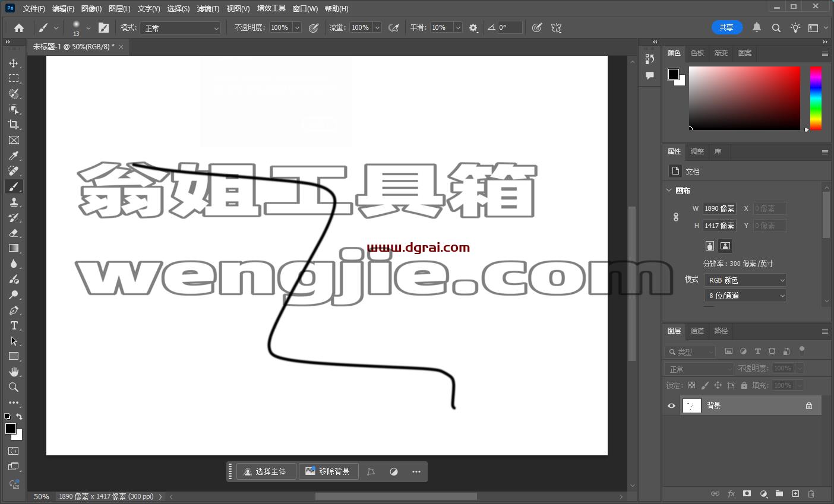Click the Home icon in options bar
Viewport: 834px width, 504px height.
[x=19, y=28]
